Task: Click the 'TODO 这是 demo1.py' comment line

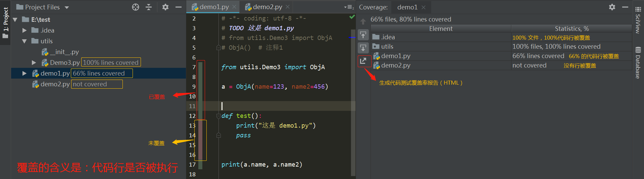Action: pyautogui.click(x=258, y=28)
